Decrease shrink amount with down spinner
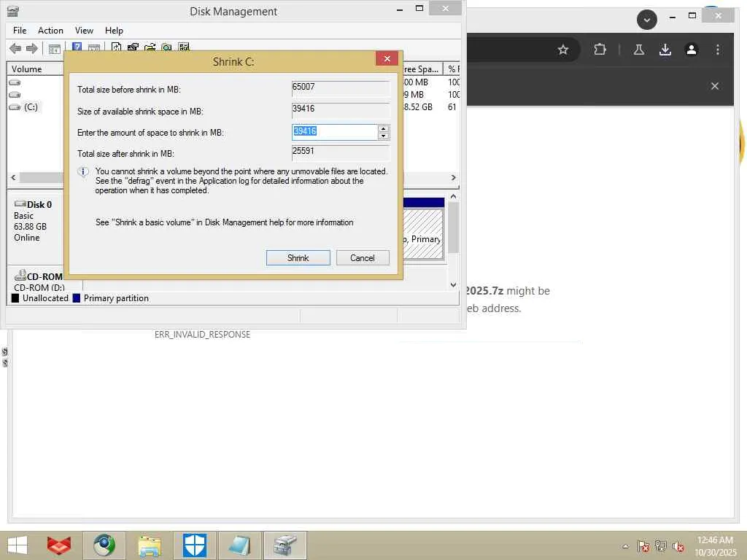The image size is (747, 560). tap(384, 136)
